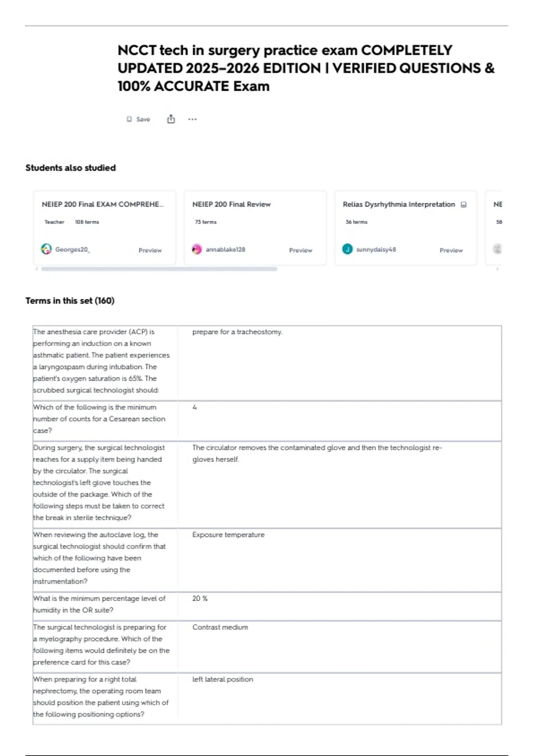Image resolution: width=534 pixels, height=756 pixels.
Task: Open NEIEP 200 Final Review card title
Action: pos(231,205)
